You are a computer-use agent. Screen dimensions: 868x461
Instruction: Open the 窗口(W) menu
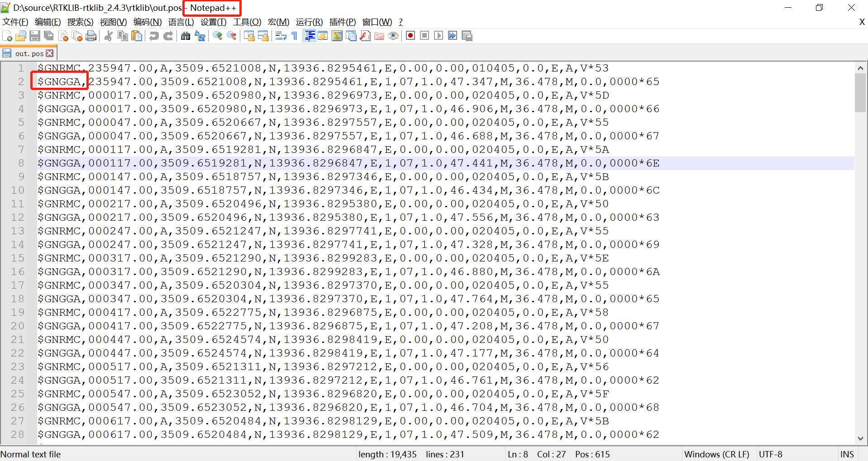point(377,22)
